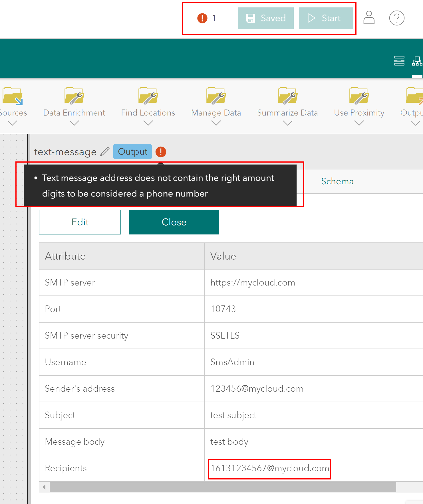Switch to the list view icon

click(x=399, y=61)
